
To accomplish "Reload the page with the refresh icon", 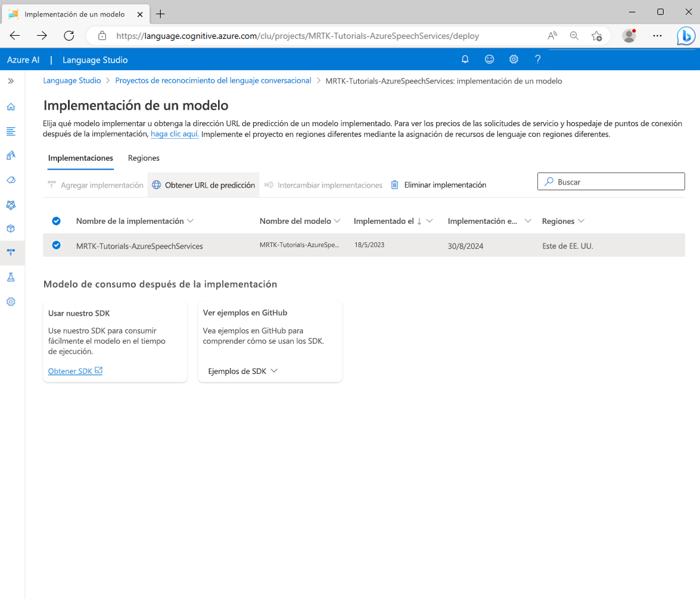I will 69,36.
